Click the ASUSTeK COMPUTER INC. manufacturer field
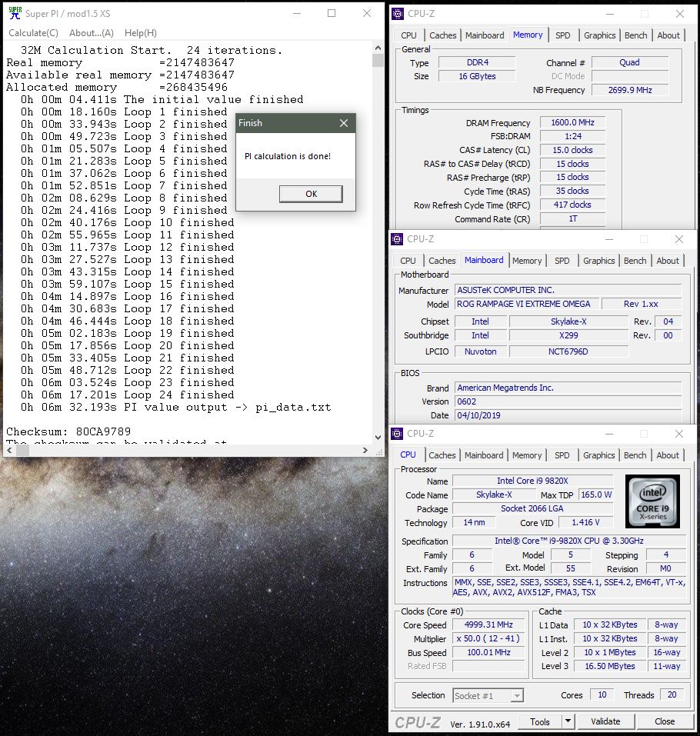This screenshot has width=700, height=736. point(568,290)
